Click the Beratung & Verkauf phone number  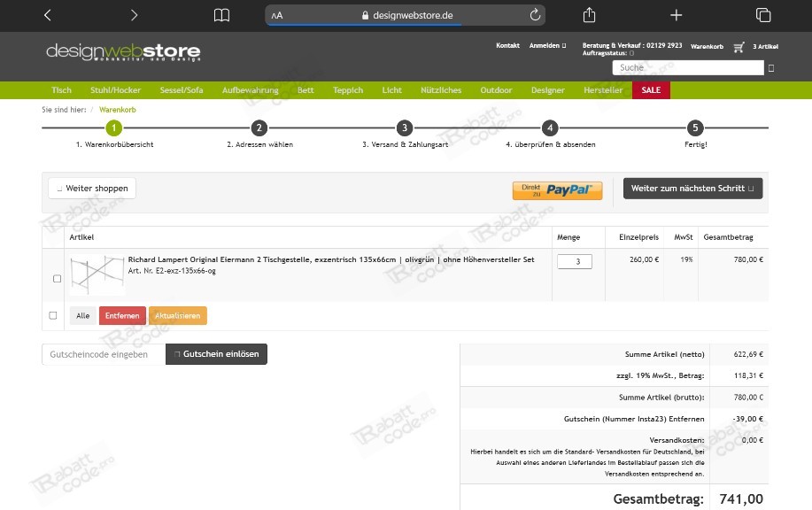point(664,45)
